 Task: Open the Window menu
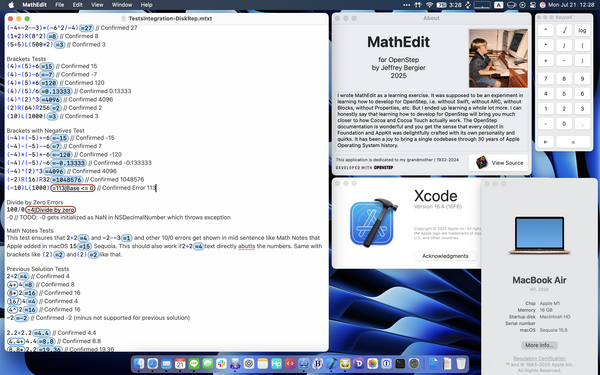122,5
